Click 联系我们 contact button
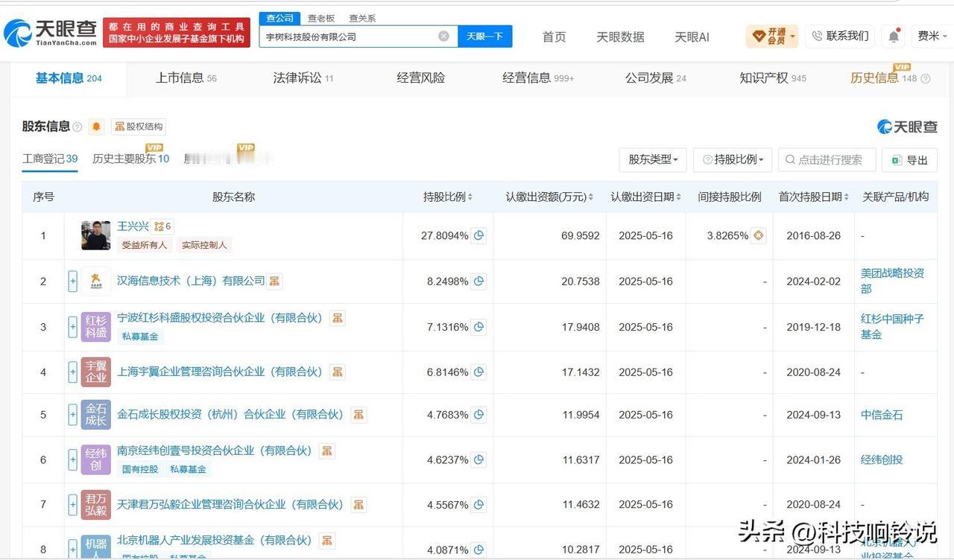Image resolution: width=954 pixels, height=560 pixels. 841,36
